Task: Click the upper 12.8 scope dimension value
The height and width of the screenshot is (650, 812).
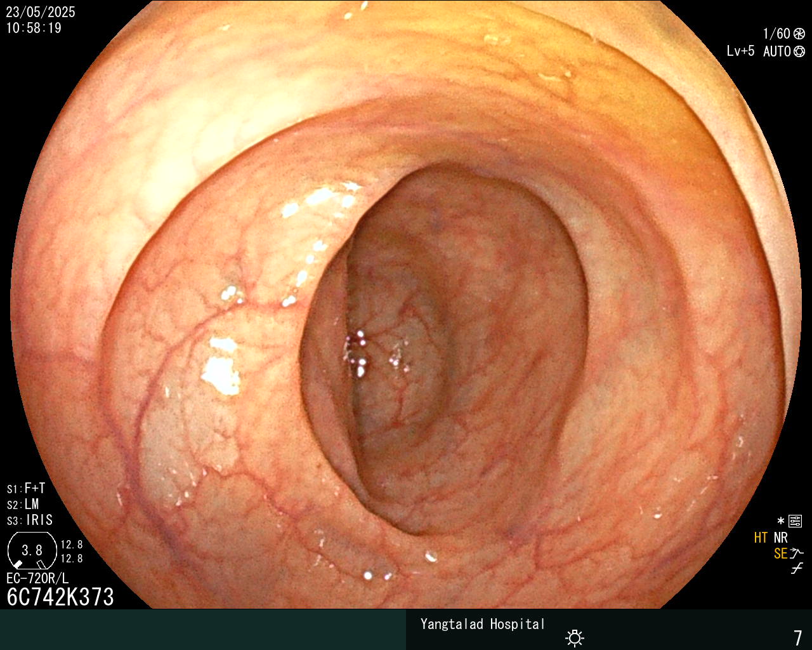Action: coord(72,545)
